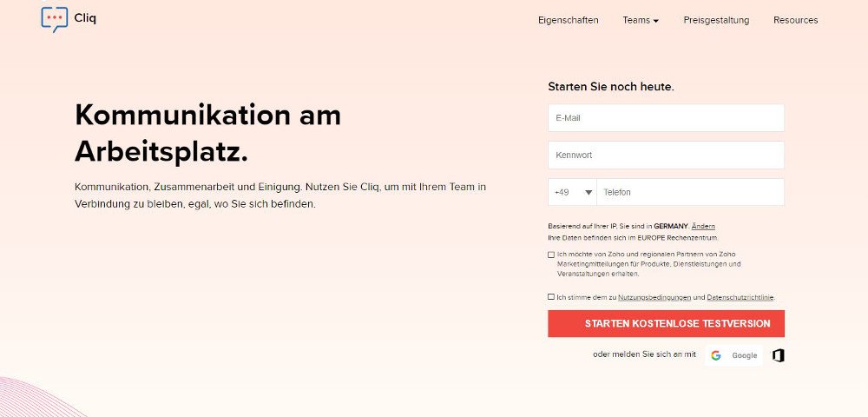
Task: Click the Kommunikation am Arbeitsplatz headline
Action: coord(207,133)
